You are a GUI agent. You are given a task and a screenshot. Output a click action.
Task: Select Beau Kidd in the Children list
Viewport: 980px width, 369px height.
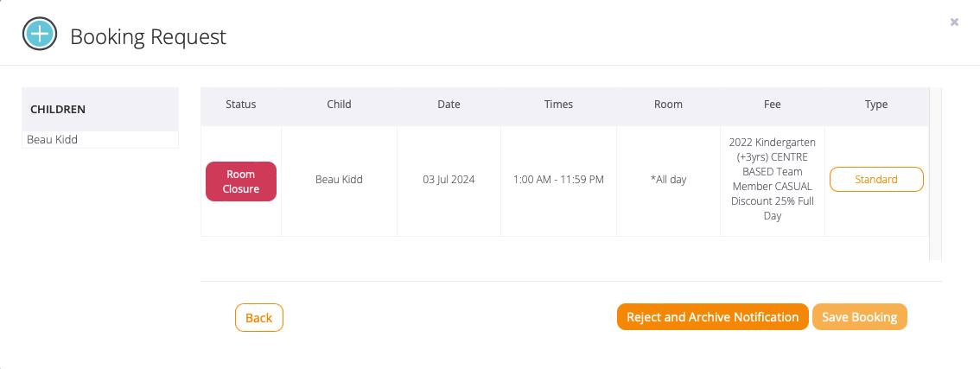53,139
